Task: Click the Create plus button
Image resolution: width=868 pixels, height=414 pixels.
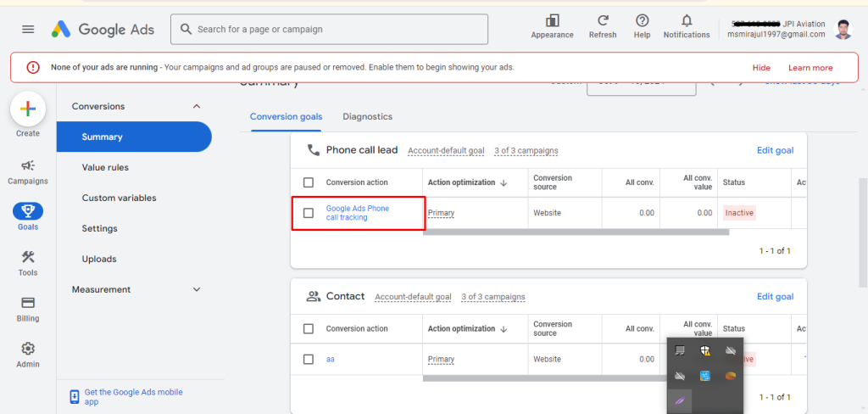Action: 27,109
